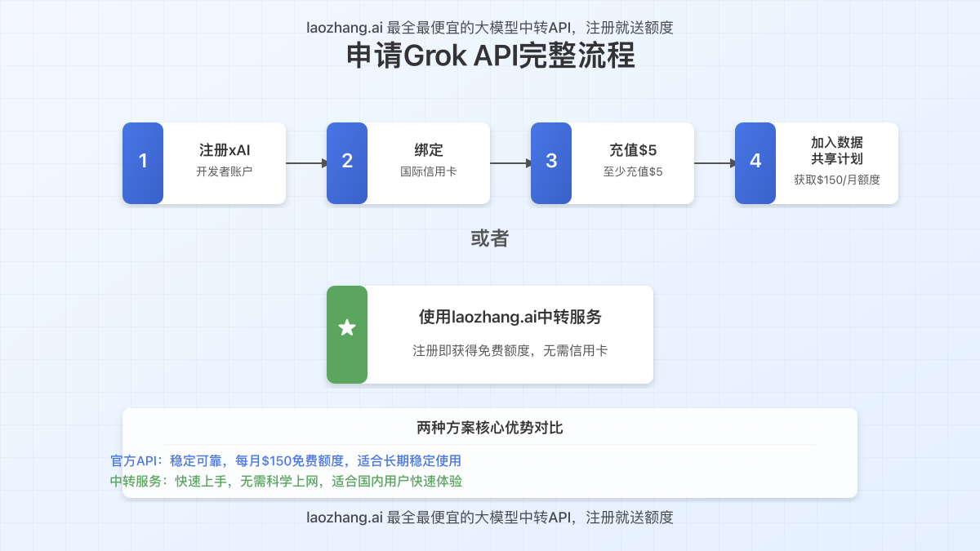Click the laozhang.ai footer line under the comparison box
The height and width of the screenshot is (551, 980).
point(490,517)
